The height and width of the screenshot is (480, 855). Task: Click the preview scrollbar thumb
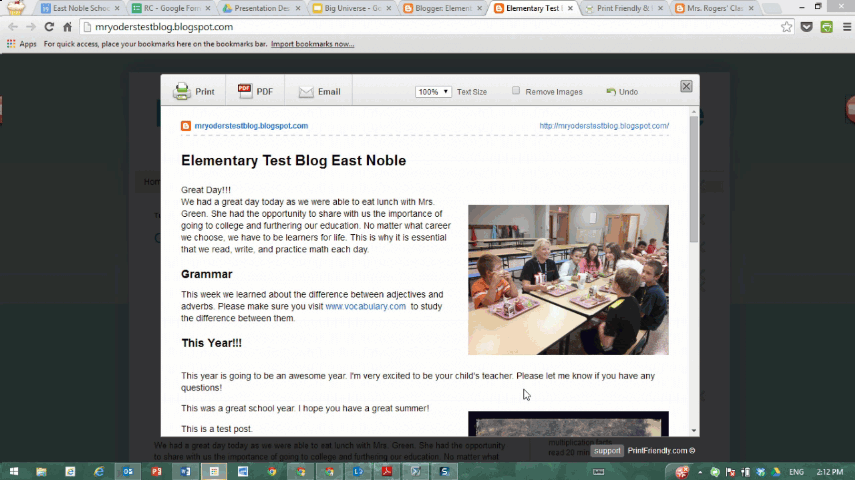(694, 179)
